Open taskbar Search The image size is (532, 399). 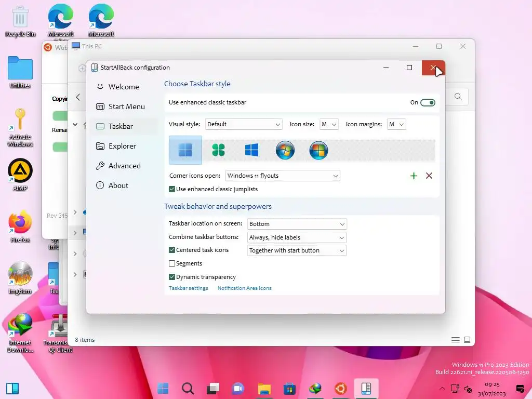click(x=188, y=388)
